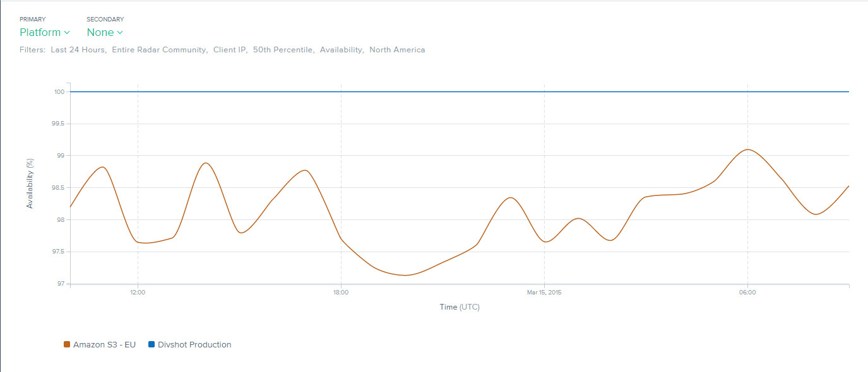This screenshot has width=868, height=372.
Task: Click the 100 value on the y-axis
Action: coord(59,92)
